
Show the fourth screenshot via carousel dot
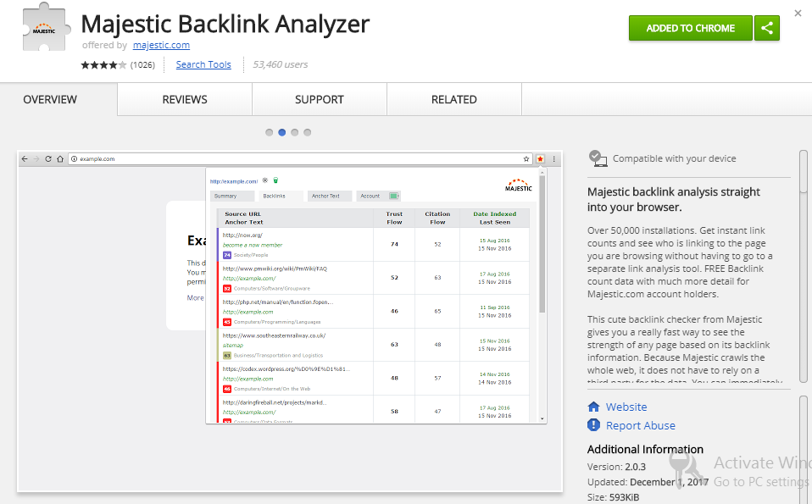point(308,132)
